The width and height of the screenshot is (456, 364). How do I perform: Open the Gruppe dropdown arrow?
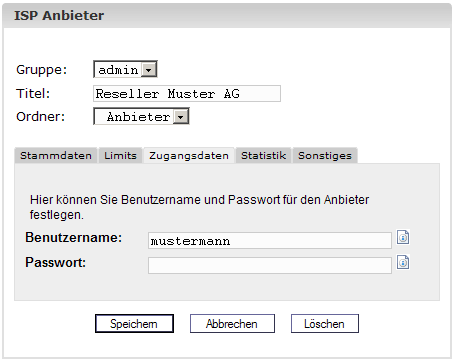[148, 70]
